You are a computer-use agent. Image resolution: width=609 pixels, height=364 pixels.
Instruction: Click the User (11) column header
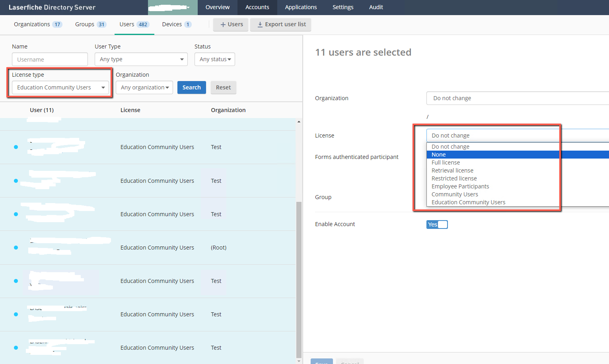pyautogui.click(x=42, y=110)
